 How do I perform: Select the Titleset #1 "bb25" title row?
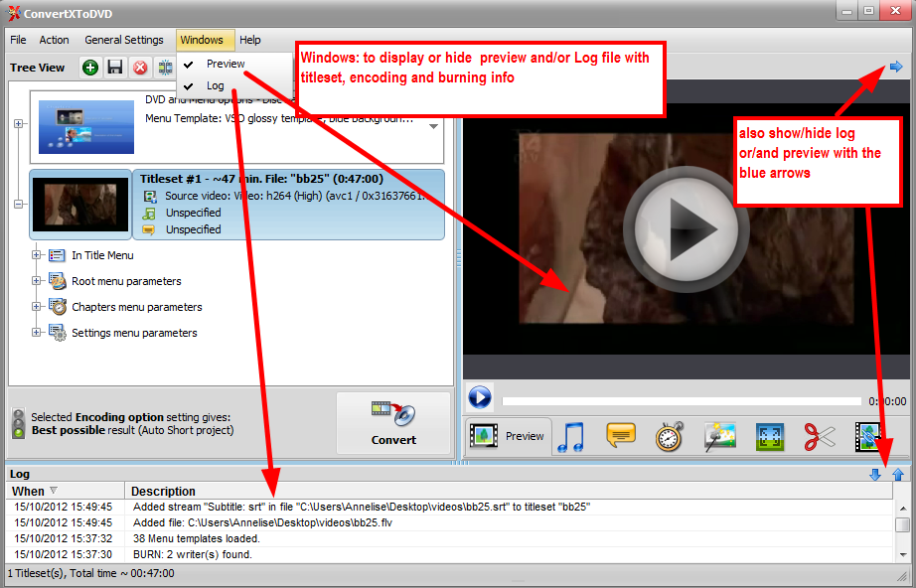click(261, 179)
